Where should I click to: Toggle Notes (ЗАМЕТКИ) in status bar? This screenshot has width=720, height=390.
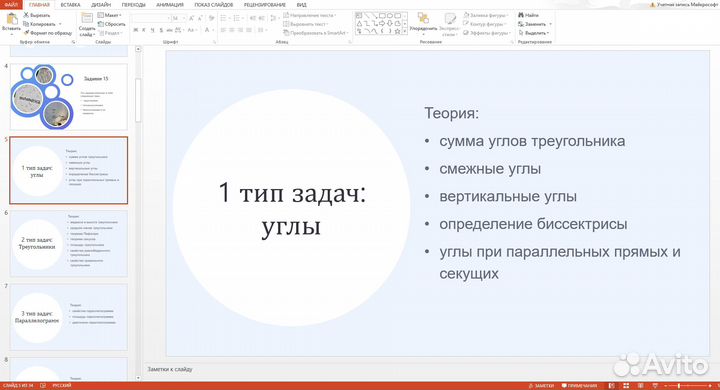tap(541, 386)
